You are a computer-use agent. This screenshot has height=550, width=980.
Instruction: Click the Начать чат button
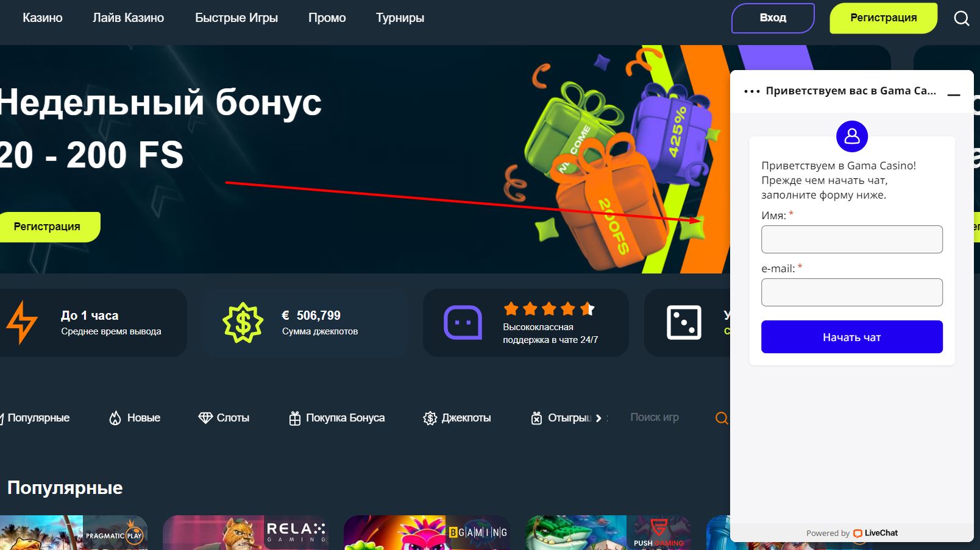coord(851,337)
